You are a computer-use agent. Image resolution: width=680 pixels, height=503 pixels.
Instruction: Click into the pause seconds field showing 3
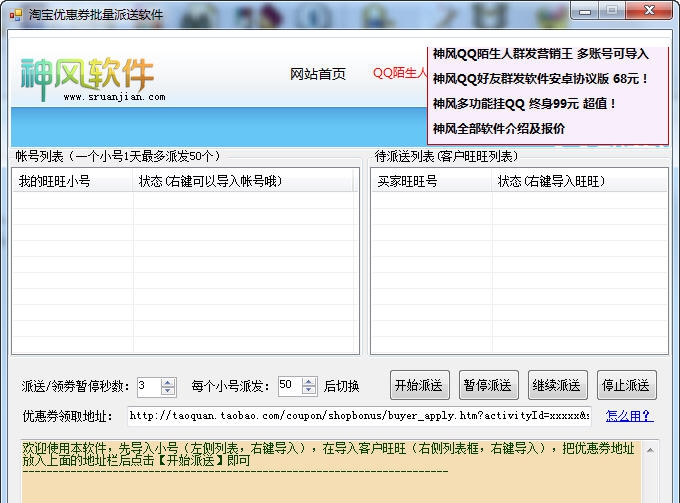click(149, 386)
